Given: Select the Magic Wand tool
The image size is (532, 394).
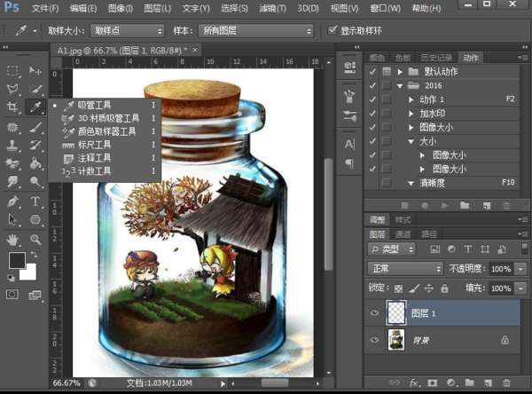Looking at the screenshot, I should (35, 89).
